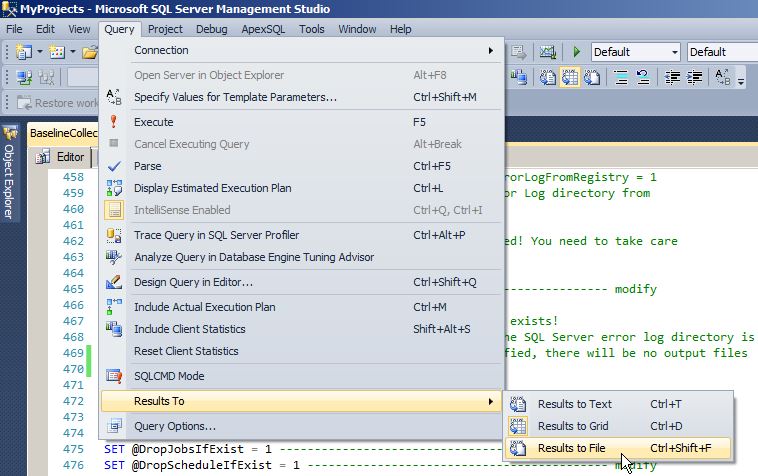Screen dimensions: 758x476
Task: Choose Design Query in Editor
Action: coord(302,282)
